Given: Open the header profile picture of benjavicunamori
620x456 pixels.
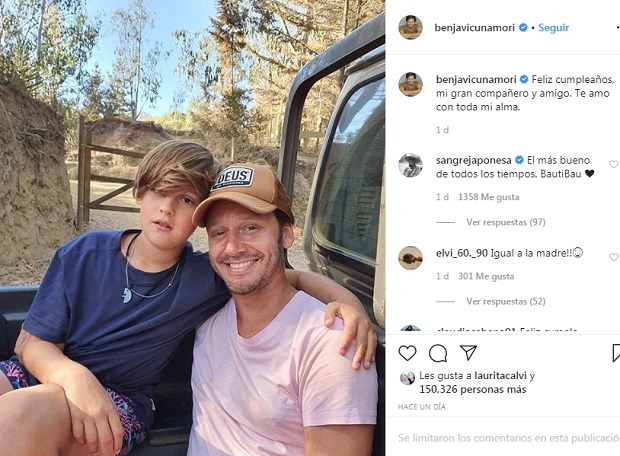Looking at the screenshot, I should [x=410, y=28].
